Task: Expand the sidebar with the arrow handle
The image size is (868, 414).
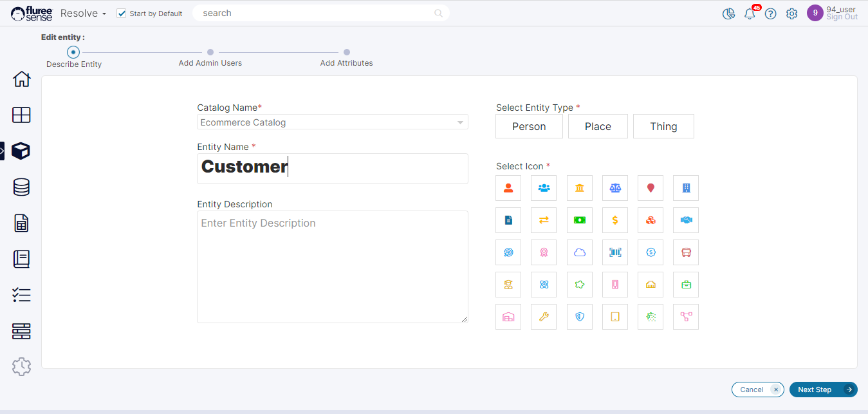Action: coord(2,151)
